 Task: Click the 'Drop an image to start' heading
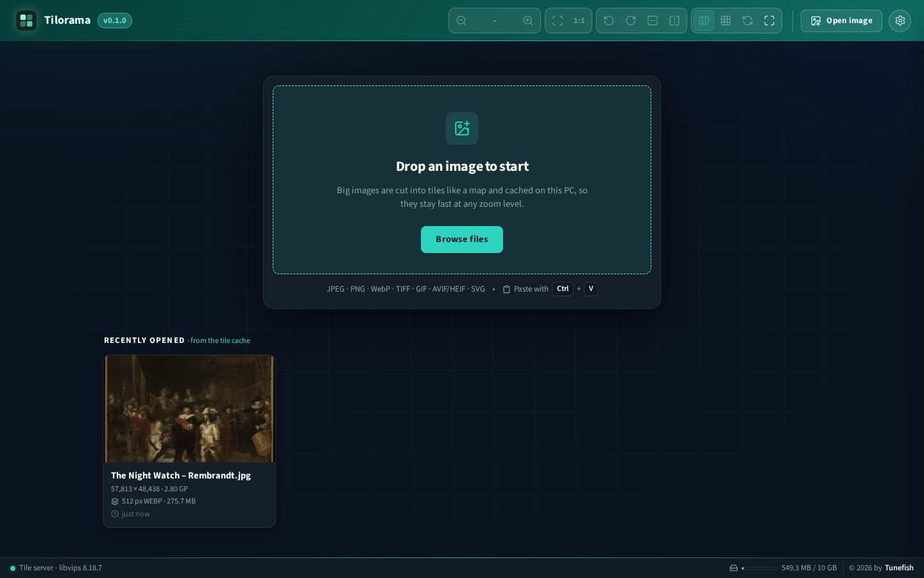coord(462,166)
